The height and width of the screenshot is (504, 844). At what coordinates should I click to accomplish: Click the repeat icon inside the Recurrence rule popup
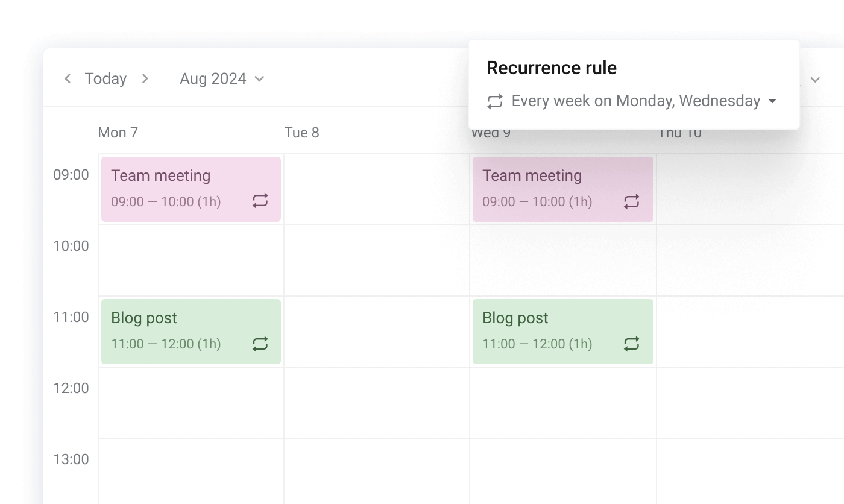pyautogui.click(x=494, y=101)
